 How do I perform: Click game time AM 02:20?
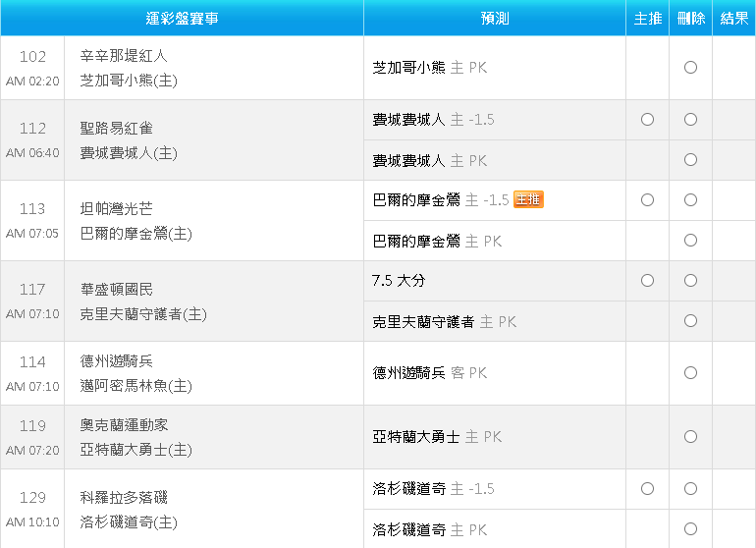click(x=32, y=82)
